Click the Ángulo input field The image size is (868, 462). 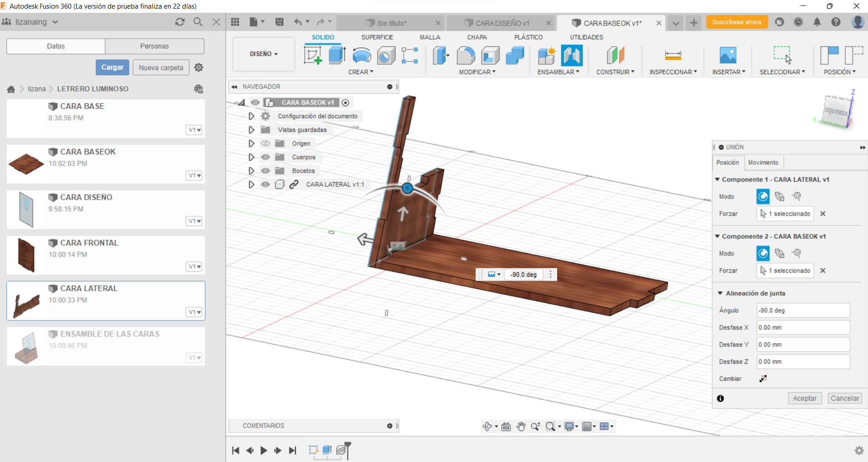(803, 310)
